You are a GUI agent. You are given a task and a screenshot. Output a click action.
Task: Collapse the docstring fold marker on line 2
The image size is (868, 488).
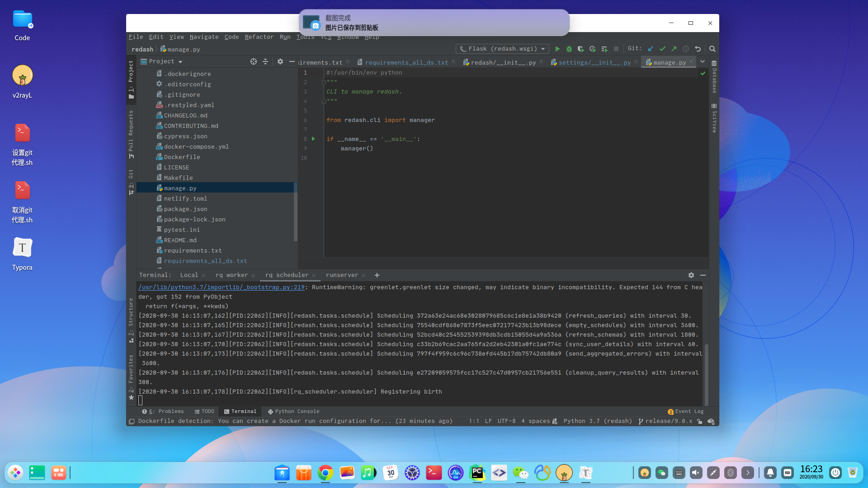(x=324, y=82)
